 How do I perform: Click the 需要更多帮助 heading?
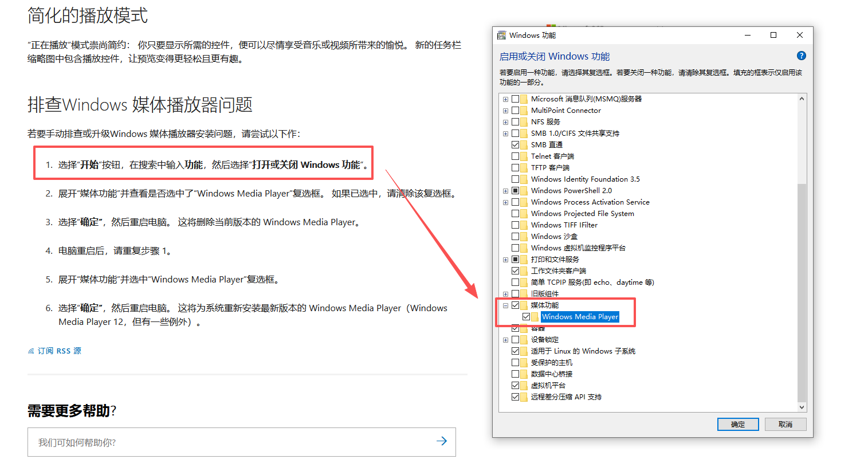[72, 411]
